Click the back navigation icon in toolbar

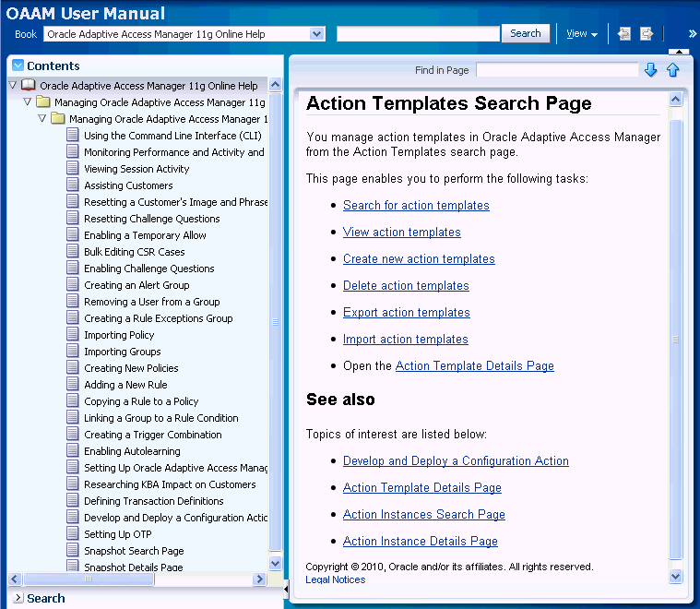[x=623, y=33]
